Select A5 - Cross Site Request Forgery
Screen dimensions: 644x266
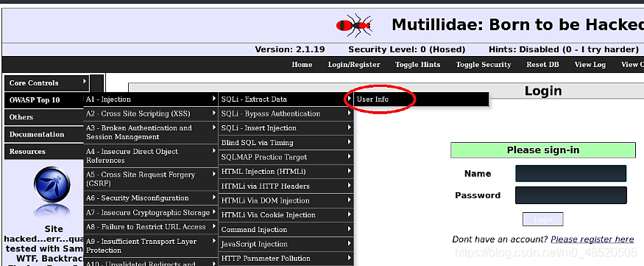[x=151, y=179]
